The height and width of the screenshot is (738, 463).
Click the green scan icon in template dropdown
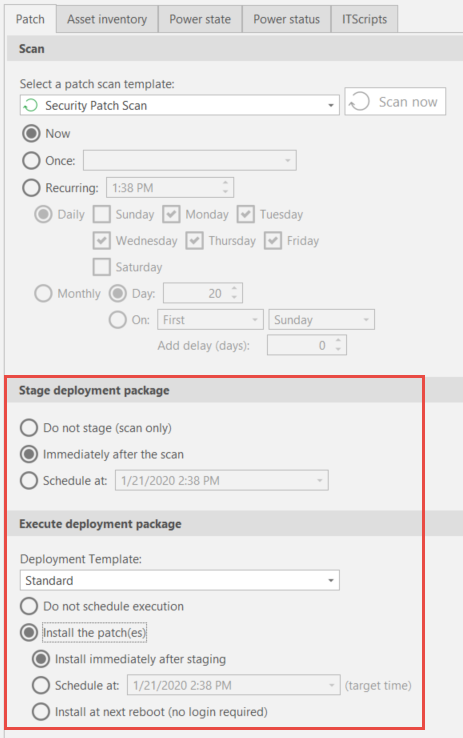pos(31,105)
